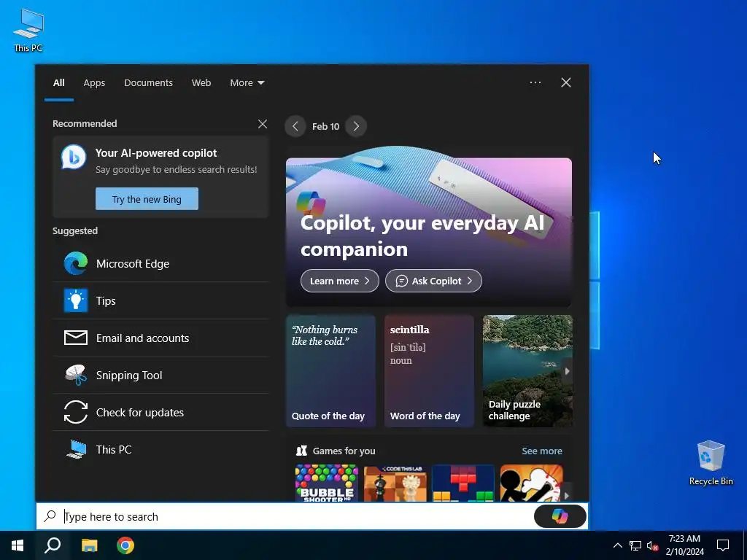This screenshot has height=560, width=747.
Task: Open the Recycle Bin on the desktop
Action: (x=711, y=463)
